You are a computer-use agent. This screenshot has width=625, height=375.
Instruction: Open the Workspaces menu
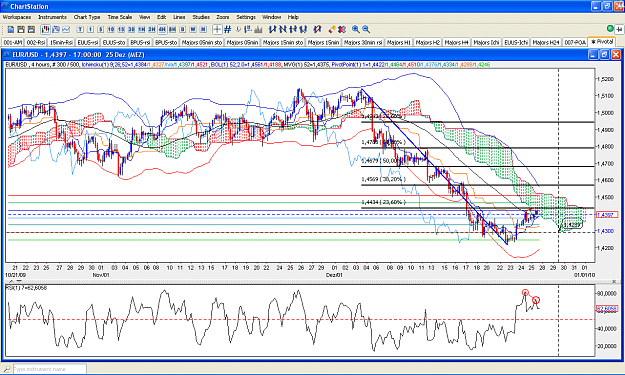pos(16,17)
